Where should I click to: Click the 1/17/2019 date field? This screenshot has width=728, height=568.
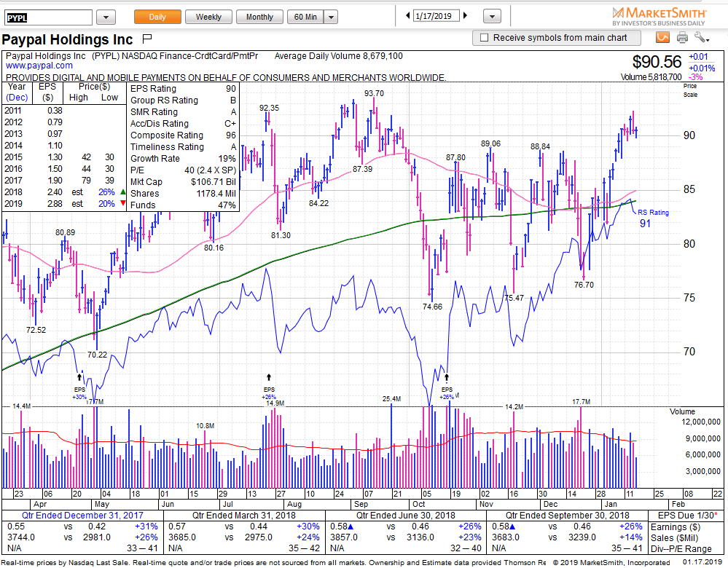(x=436, y=16)
